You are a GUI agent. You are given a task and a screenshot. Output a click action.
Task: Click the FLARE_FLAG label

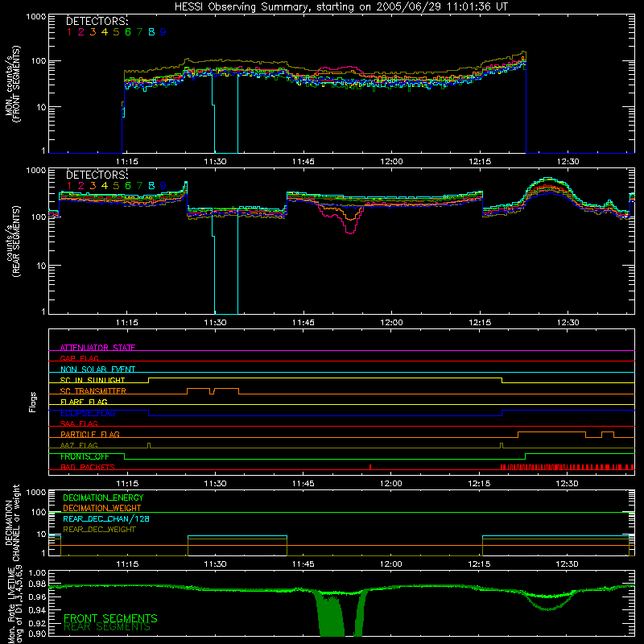pos(84,402)
